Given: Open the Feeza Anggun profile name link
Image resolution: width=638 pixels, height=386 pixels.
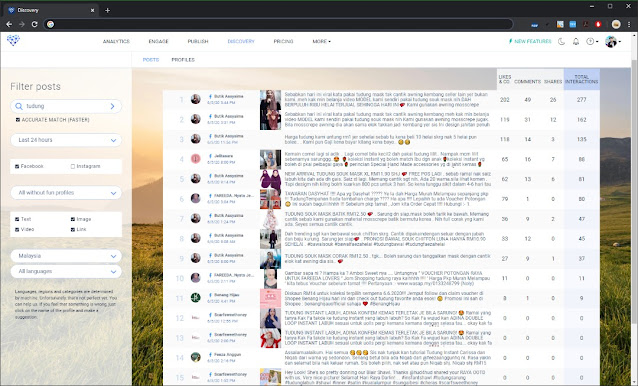Looking at the screenshot, I should [x=227, y=354].
